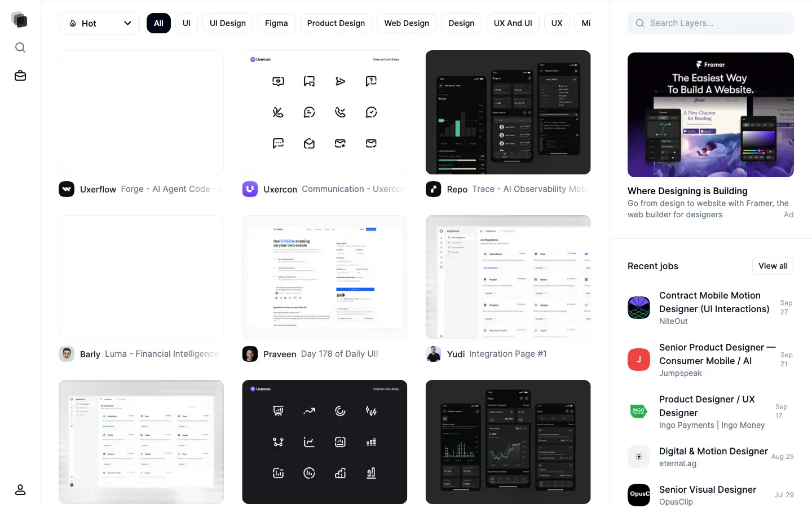Click the eternal.ag company logo

639,457
